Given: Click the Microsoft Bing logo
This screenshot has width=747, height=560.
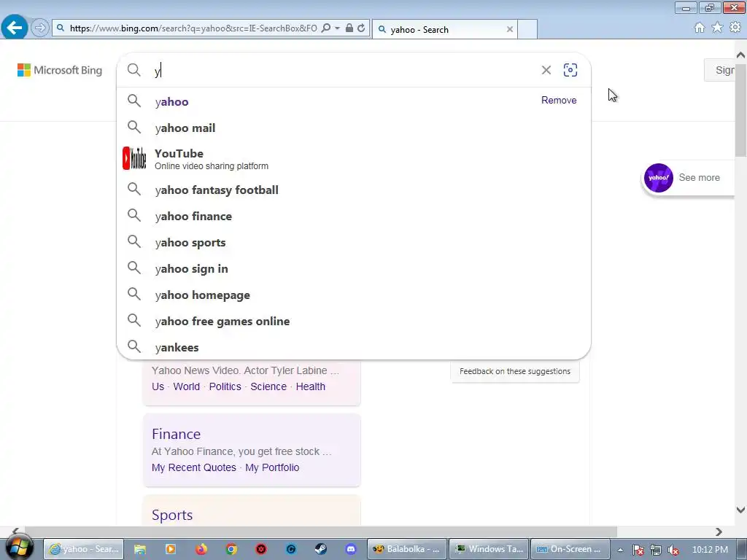Looking at the screenshot, I should click(x=60, y=70).
